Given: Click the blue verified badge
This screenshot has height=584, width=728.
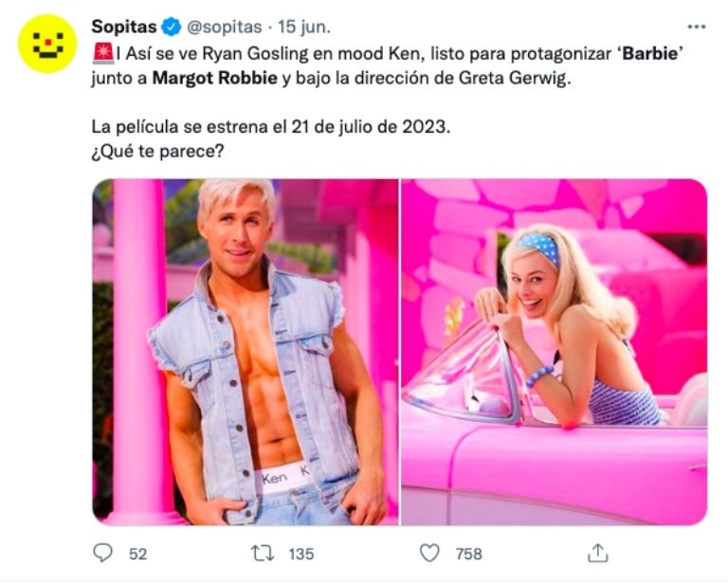Looking at the screenshot, I should click(169, 26).
